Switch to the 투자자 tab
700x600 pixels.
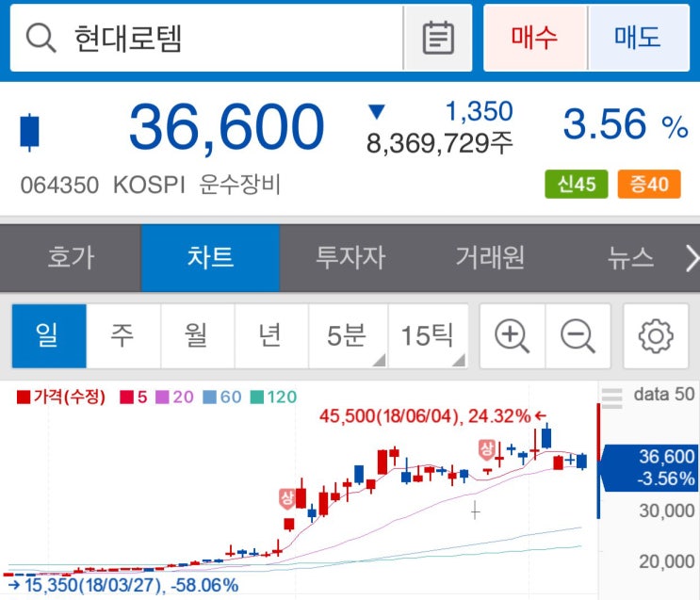[350, 258]
